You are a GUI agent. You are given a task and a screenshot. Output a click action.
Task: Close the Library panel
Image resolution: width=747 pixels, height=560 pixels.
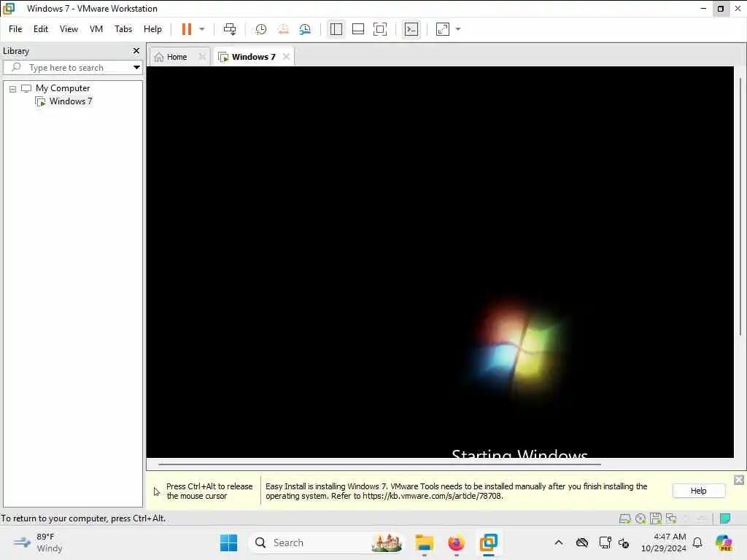[136, 50]
